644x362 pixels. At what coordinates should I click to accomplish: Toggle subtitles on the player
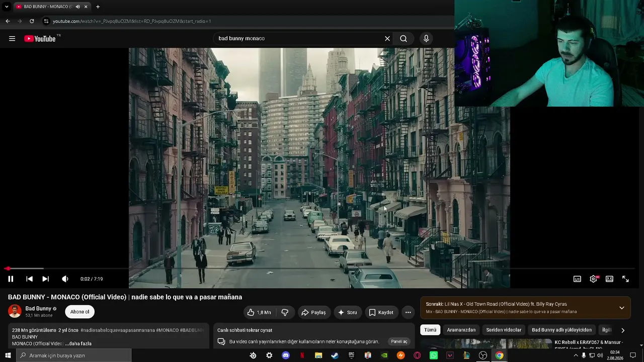click(x=577, y=279)
